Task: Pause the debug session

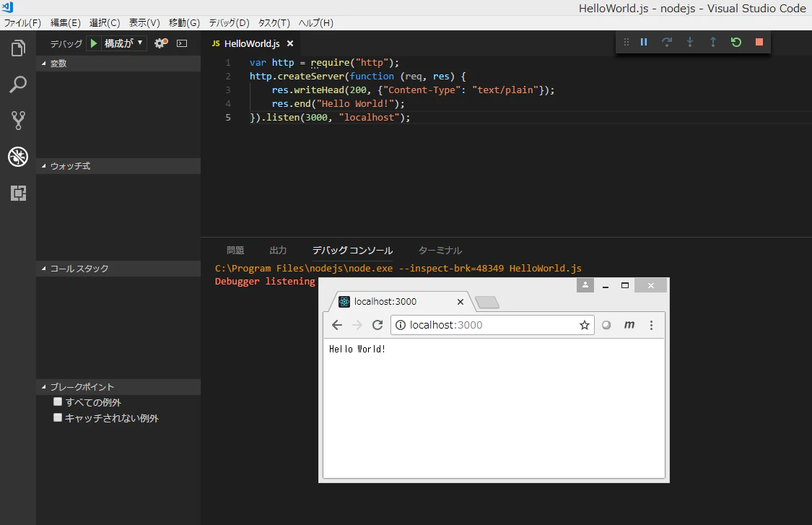Action: tap(644, 42)
